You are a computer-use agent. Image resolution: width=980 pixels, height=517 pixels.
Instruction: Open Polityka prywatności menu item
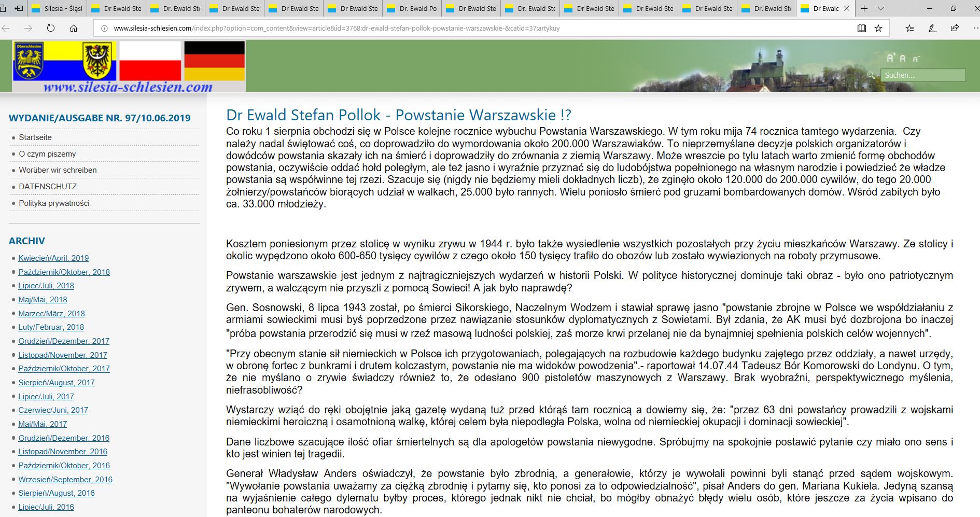[54, 203]
